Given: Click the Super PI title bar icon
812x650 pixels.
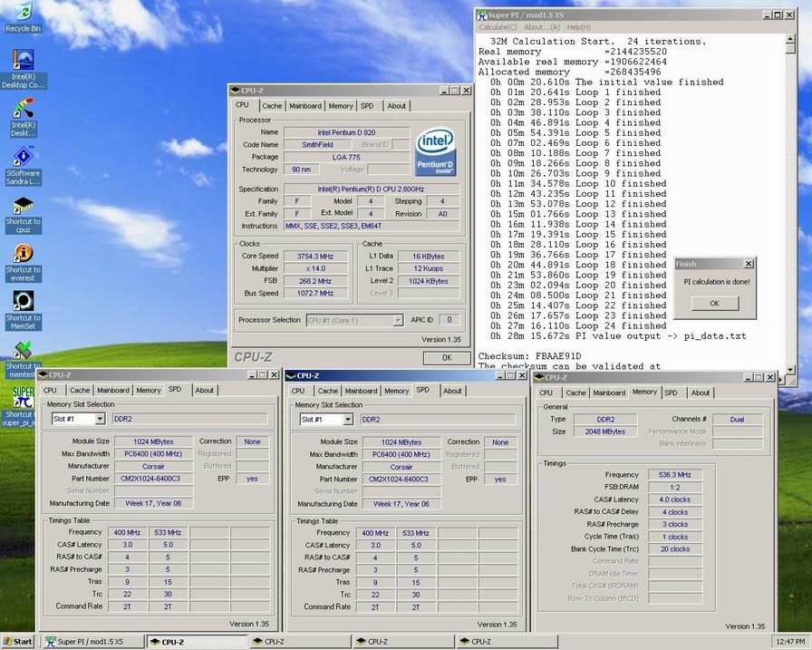Looking at the screenshot, I should tap(481, 15).
